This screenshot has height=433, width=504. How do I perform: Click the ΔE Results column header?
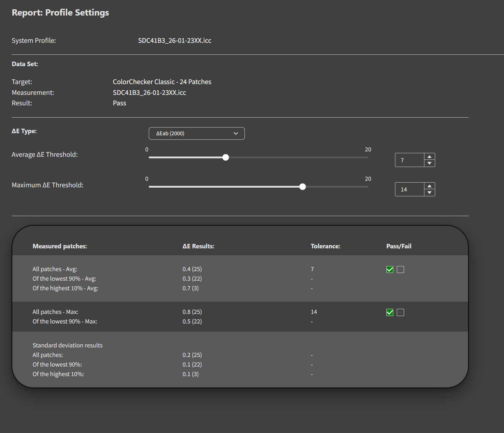pyautogui.click(x=198, y=246)
